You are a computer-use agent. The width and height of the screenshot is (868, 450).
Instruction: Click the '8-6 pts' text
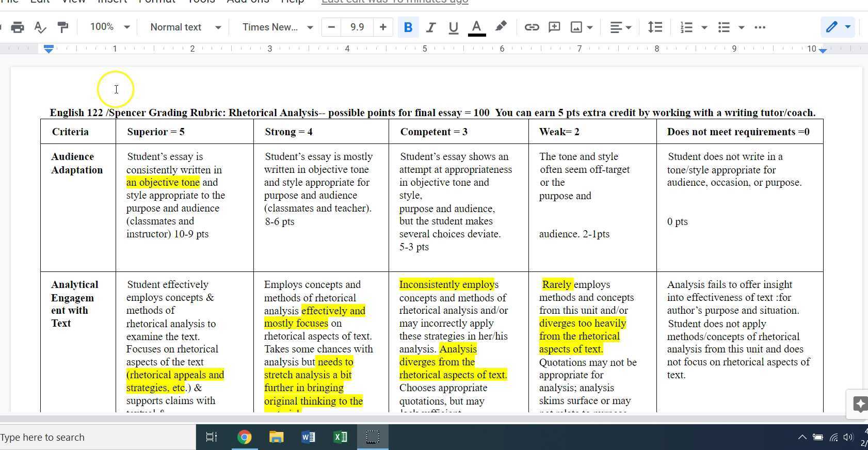(x=279, y=221)
